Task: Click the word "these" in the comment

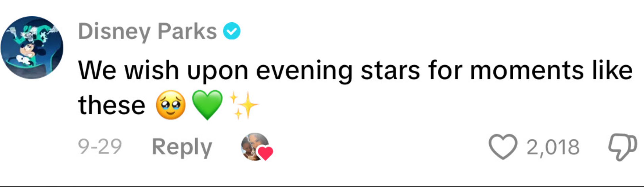Action: click(x=112, y=106)
